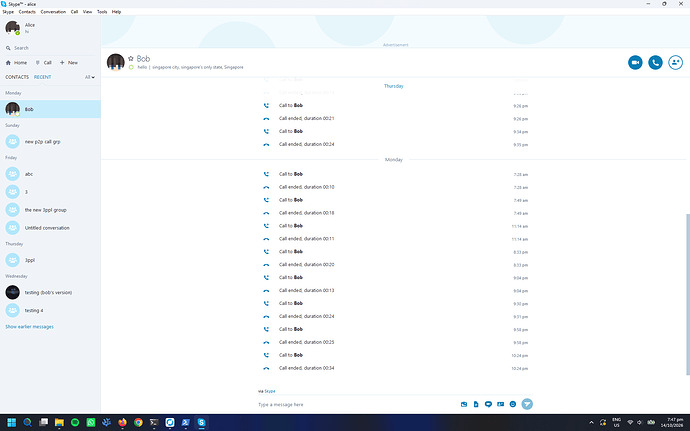Start a voice call with Bob
This screenshot has height=431, width=690.
click(655, 63)
